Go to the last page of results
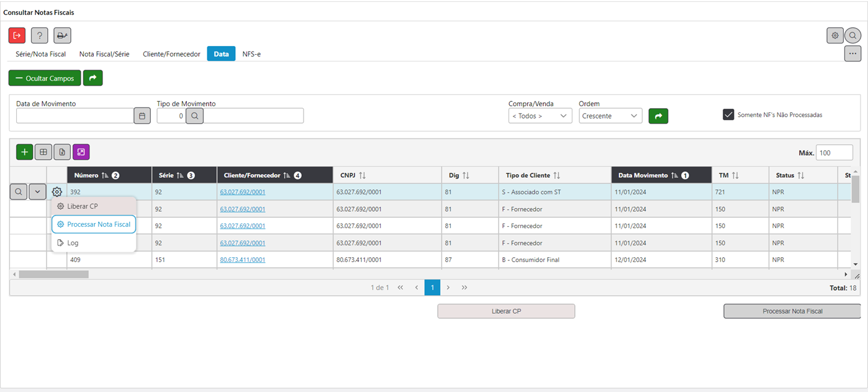This screenshot has width=868, height=392. [464, 288]
